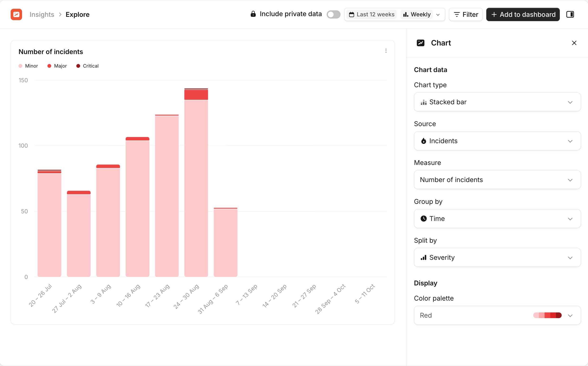Click the 27 Jul – 2 Aug bar

[x=79, y=234]
